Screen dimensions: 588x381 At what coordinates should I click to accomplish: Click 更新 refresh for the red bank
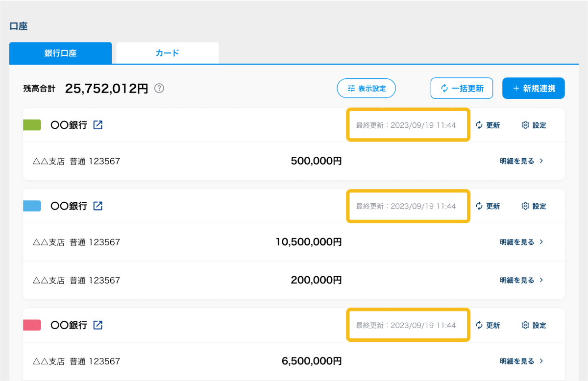pos(488,325)
